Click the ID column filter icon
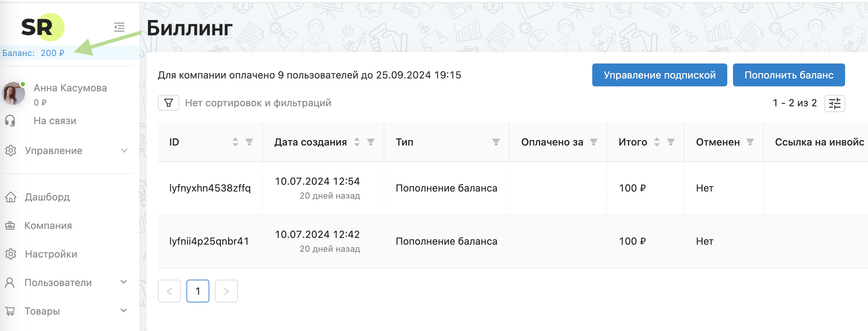 click(x=249, y=142)
